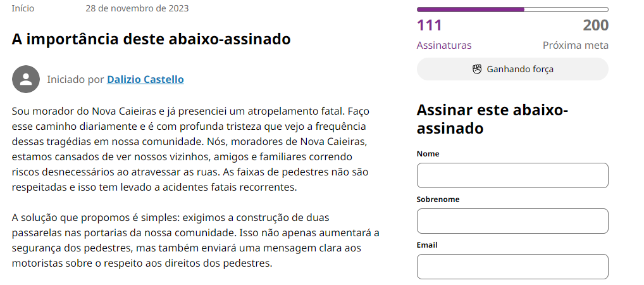Click the purple signature progress bar
Image resolution: width=644 pixels, height=285 pixels.
512,9
